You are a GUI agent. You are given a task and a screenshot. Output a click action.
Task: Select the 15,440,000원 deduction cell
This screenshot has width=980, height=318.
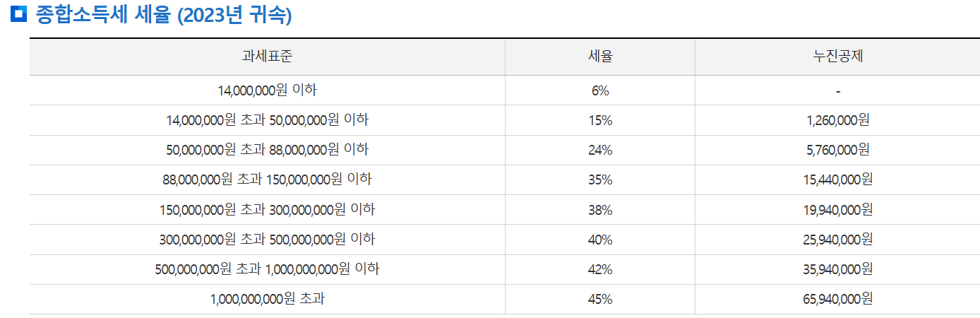tap(837, 179)
